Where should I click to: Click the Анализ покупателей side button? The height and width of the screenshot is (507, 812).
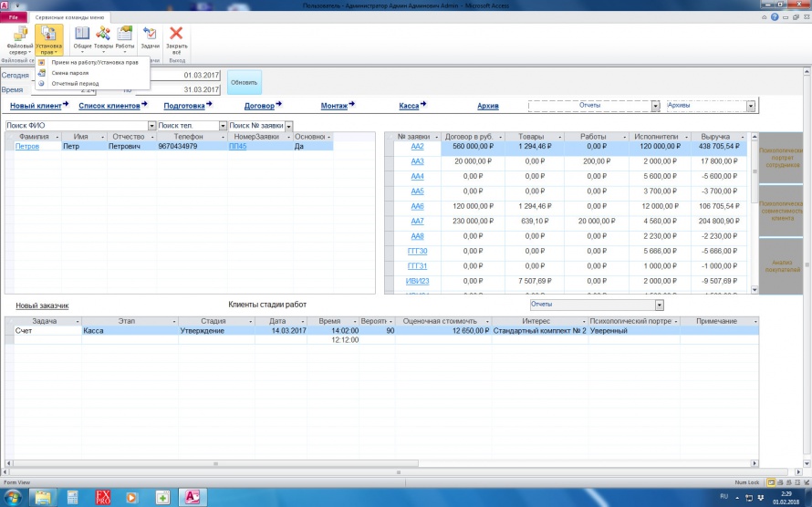coord(779,265)
